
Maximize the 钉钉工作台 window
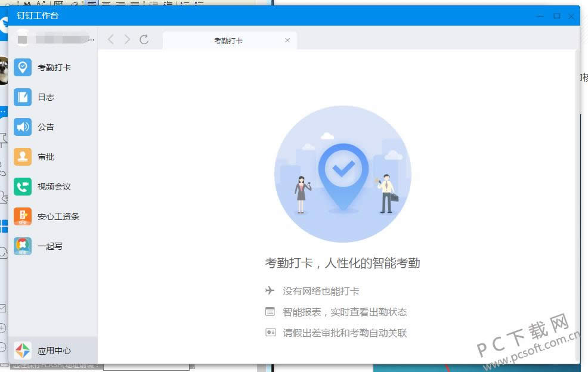coord(556,16)
